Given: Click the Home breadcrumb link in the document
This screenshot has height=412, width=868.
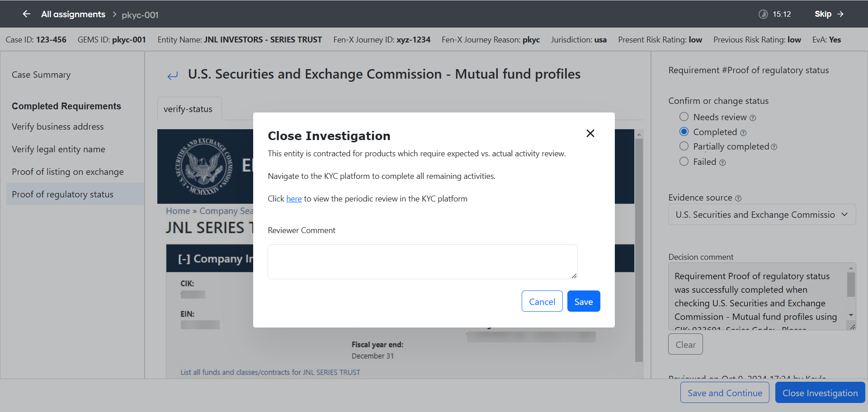Looking at the screenshot, I should (178, 211).
